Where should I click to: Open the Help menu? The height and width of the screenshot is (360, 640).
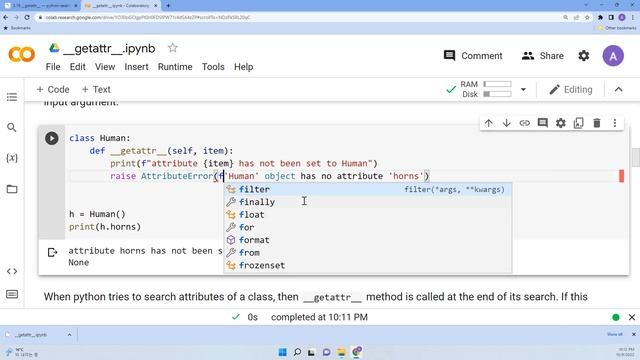tap(244, 67)
